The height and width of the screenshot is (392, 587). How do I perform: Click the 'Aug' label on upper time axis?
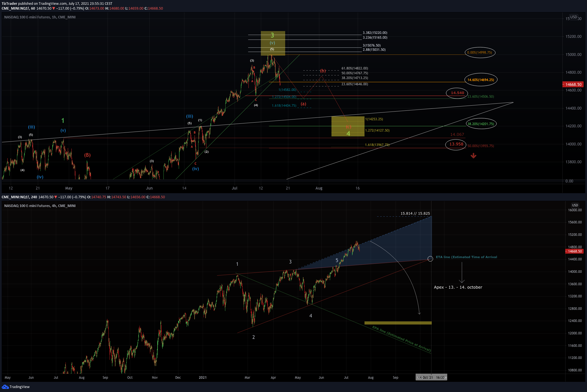point(319,188)
